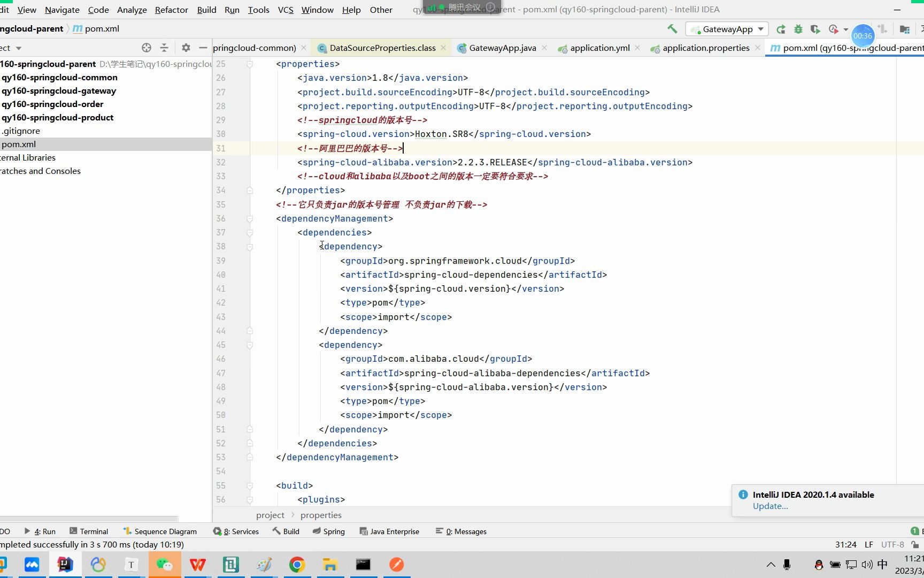
Task: Click the profiler run icon
Action: coord(833,29)
